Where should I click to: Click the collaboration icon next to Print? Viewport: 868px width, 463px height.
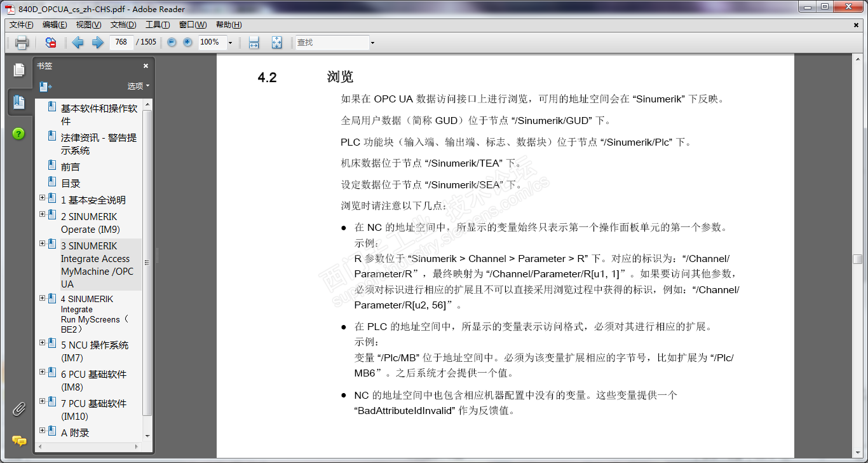[51, 43]
